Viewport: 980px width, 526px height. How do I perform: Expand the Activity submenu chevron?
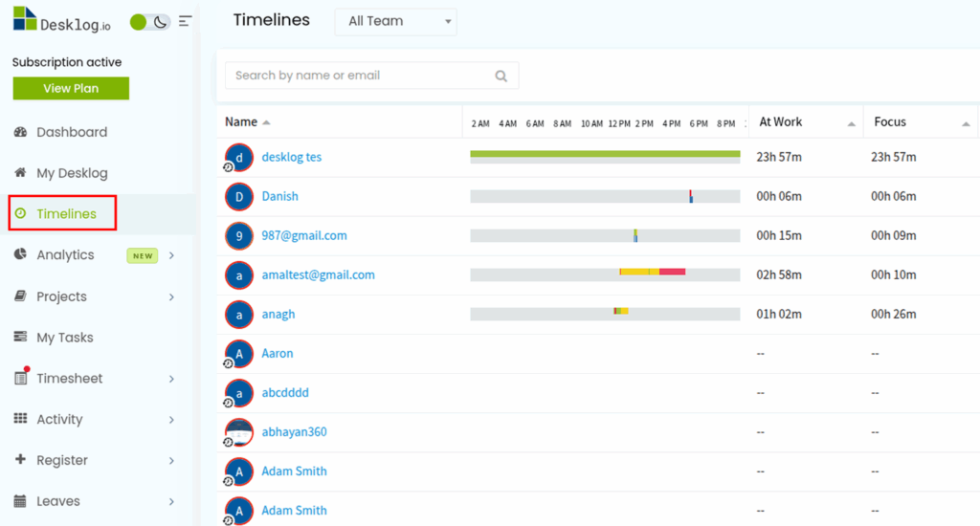[x=171, y=420]
